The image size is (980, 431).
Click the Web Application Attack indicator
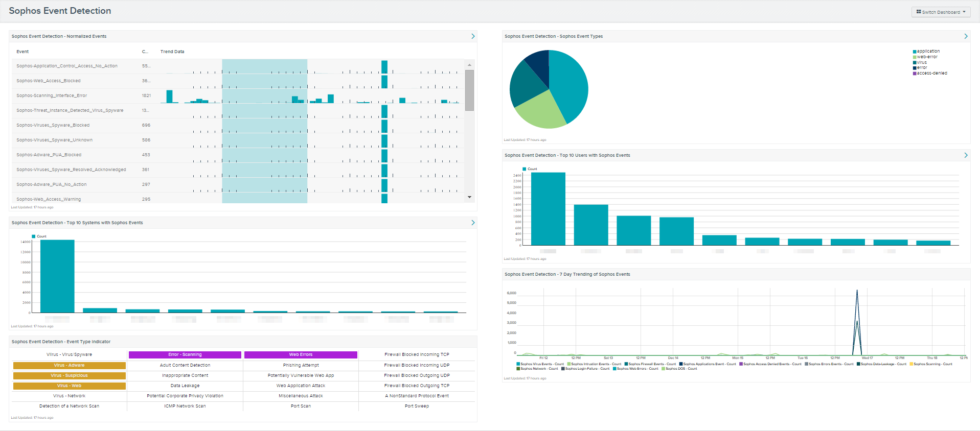click(x=301, y=386)
